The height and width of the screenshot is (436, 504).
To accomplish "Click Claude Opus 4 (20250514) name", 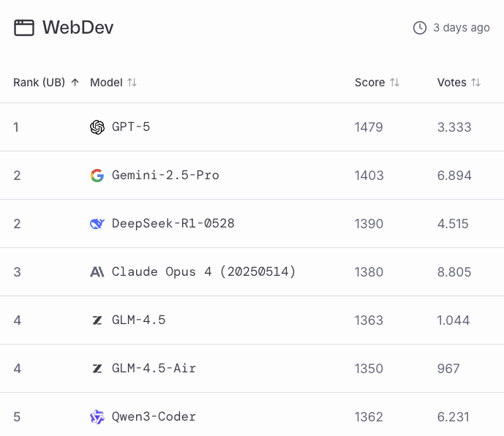I will point(203,272).
